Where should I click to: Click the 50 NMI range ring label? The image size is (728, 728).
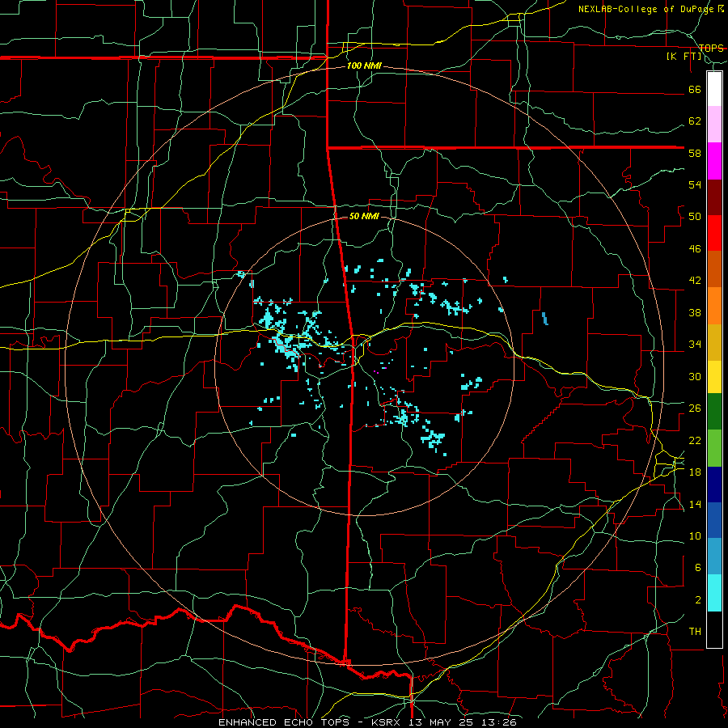point(363,216)
